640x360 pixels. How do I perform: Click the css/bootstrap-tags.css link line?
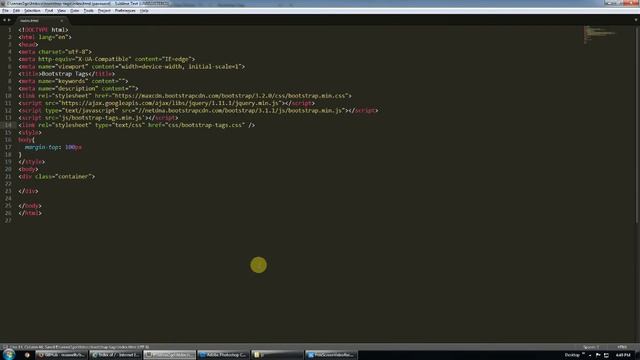tap(137, 125)
